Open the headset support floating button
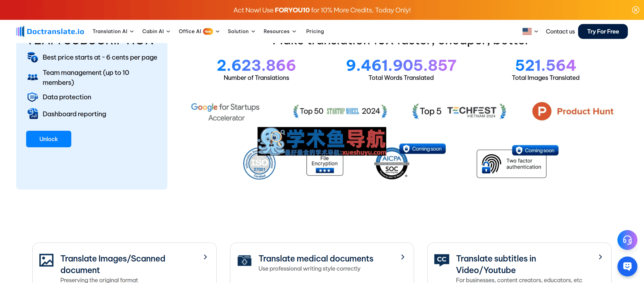This screenshot has width=644, height=283. 627,240
